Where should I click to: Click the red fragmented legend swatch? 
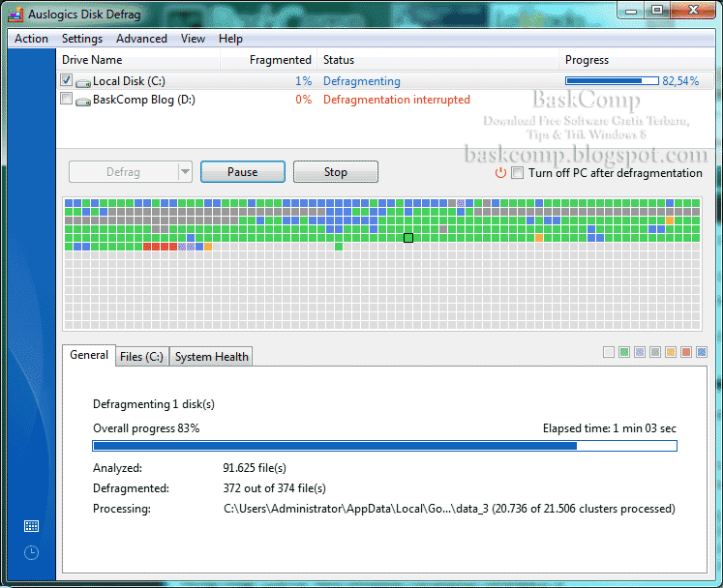pos(686,353)
